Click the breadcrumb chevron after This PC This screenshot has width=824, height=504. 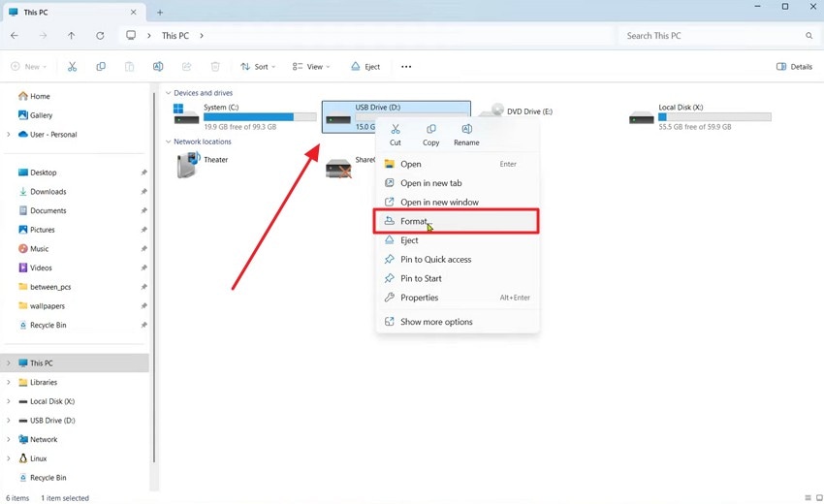202,36
